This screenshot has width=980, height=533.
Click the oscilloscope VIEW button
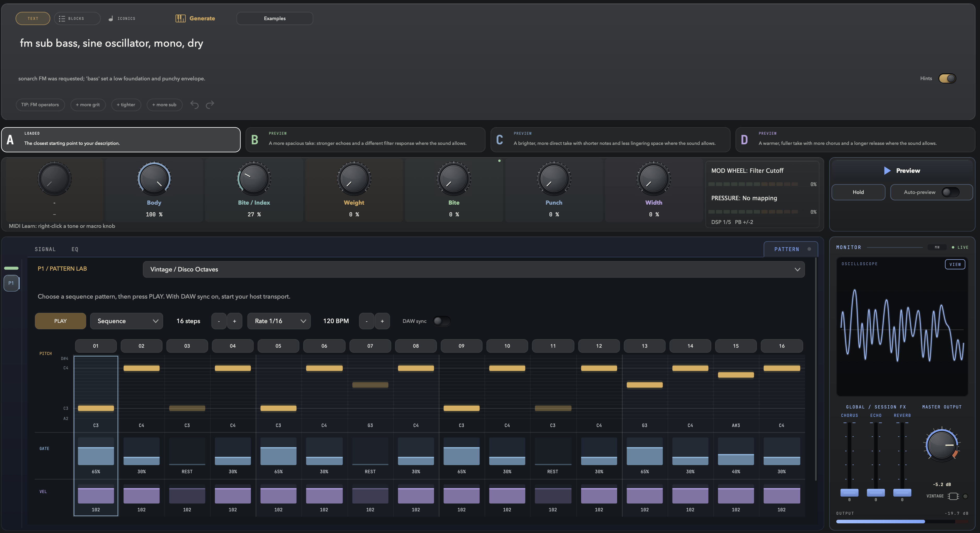click(955, 264)
